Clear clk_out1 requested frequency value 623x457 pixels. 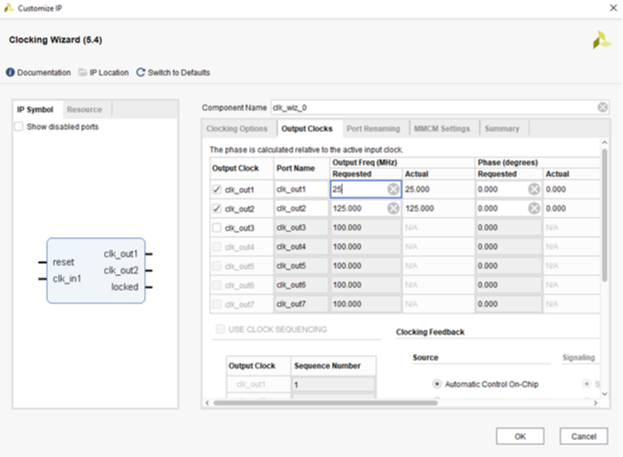(x=393, y=189)
